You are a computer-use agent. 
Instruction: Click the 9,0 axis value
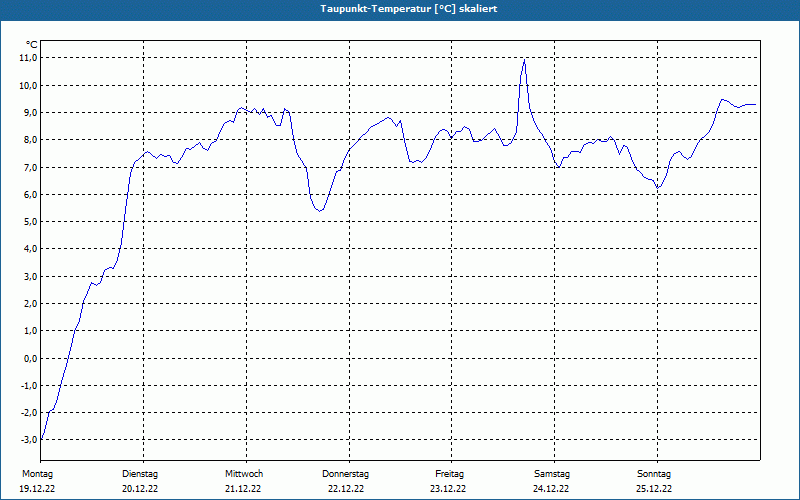[x=30, y=112]
